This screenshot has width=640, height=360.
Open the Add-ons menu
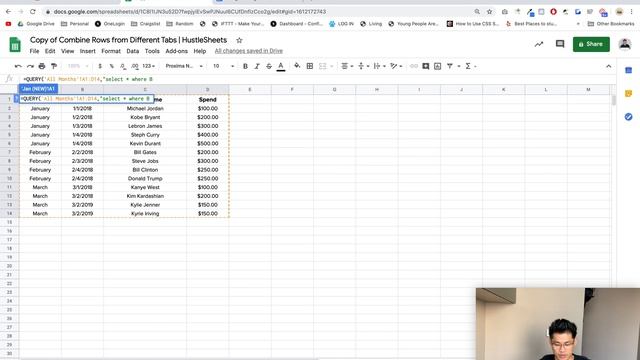tap(176, 51)
